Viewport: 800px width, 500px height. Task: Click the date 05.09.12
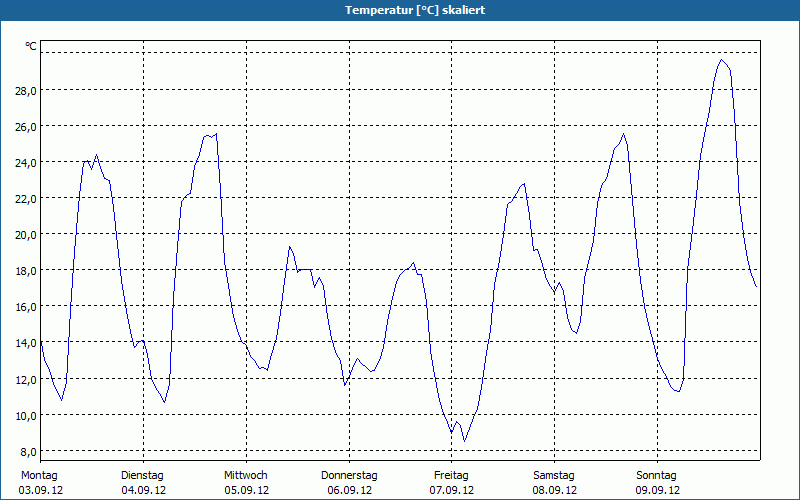click(246, 490)
